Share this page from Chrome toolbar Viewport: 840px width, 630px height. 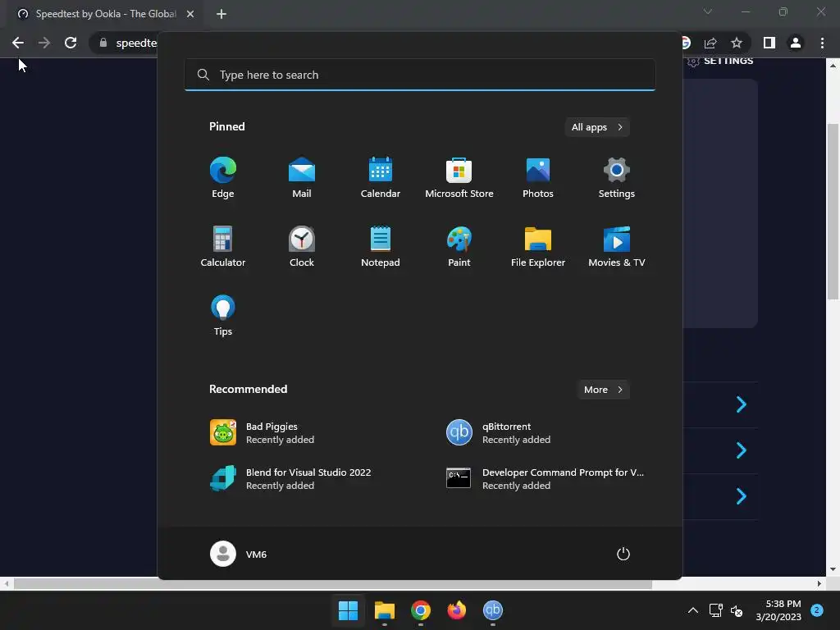(x=710, y=43)
